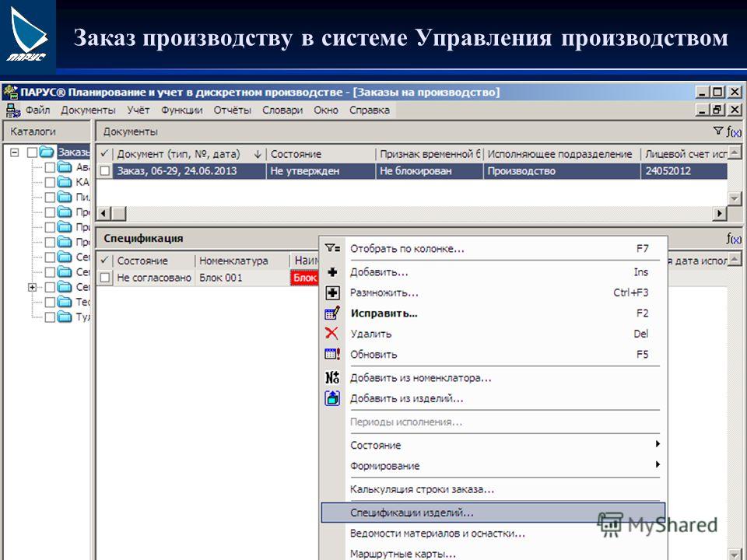Click the sort arrow in Документ column header
Viewport: 747px width, 560px height.
tap(258, 154)
